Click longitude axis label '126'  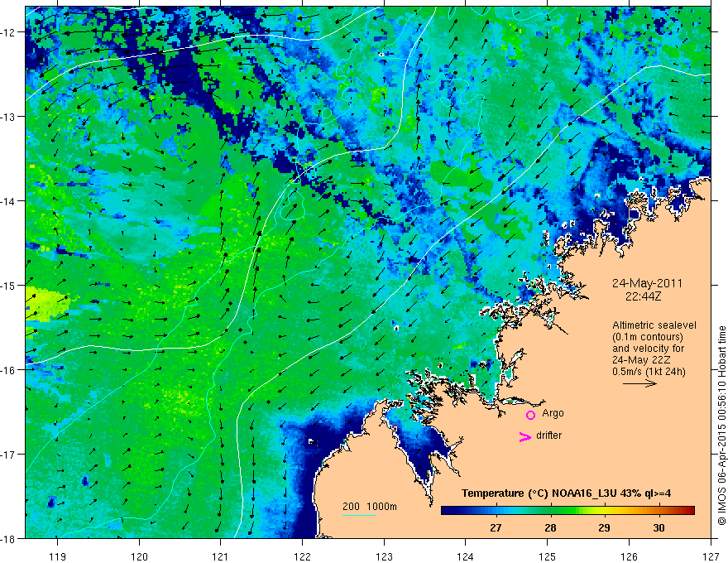[x=629, y=556]
